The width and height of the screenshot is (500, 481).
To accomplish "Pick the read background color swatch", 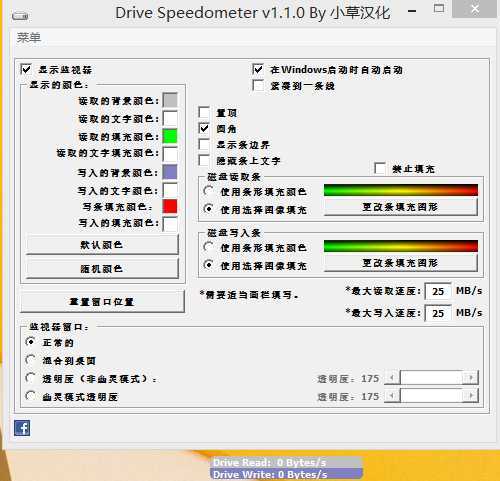I will [x=170, y=100].
